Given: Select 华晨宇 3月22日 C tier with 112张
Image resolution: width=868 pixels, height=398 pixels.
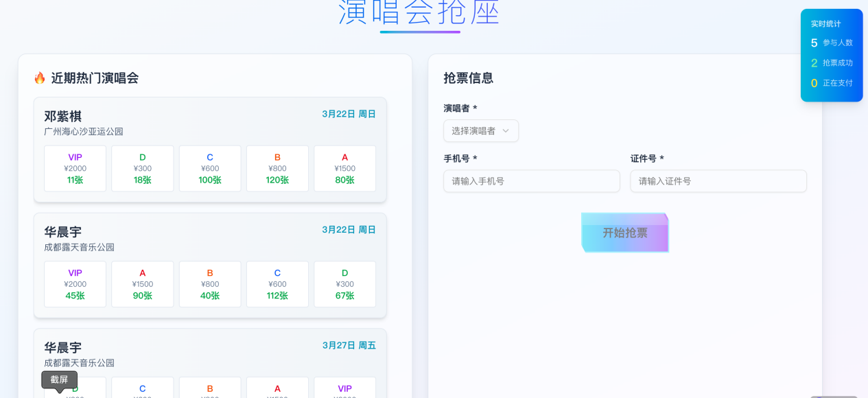Looking at the screenshot, I should click(277, 284).
